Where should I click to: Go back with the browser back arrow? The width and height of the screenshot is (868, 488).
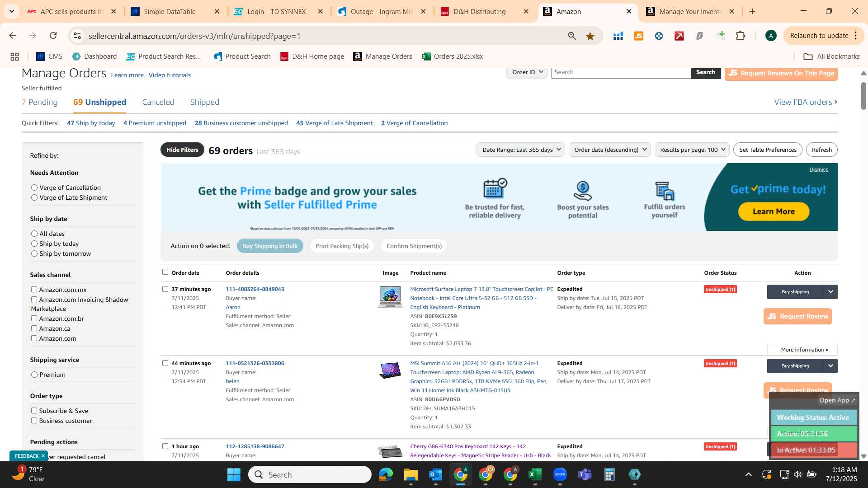[x=13, y=36]
